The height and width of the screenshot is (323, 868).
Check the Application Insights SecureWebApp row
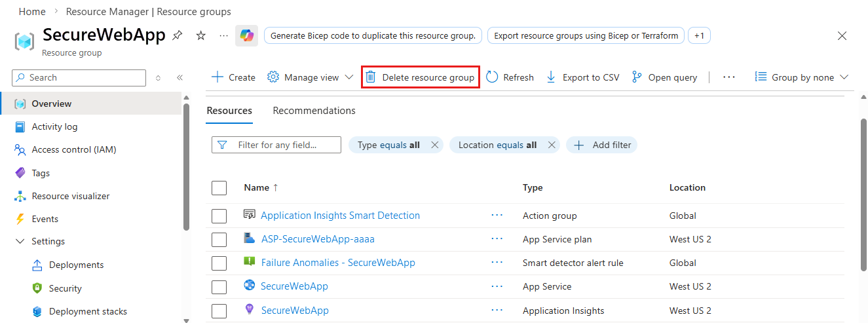pyautogui.click(x=219, y=311)
